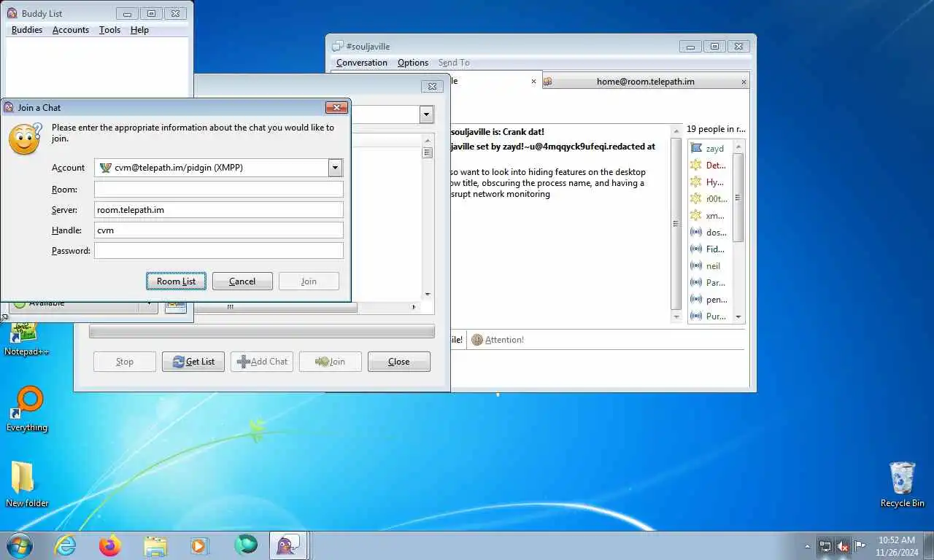Click the Server field room.telepath.im
The width and height of the screenshot is (934, 560).
[x=219, y=210]
